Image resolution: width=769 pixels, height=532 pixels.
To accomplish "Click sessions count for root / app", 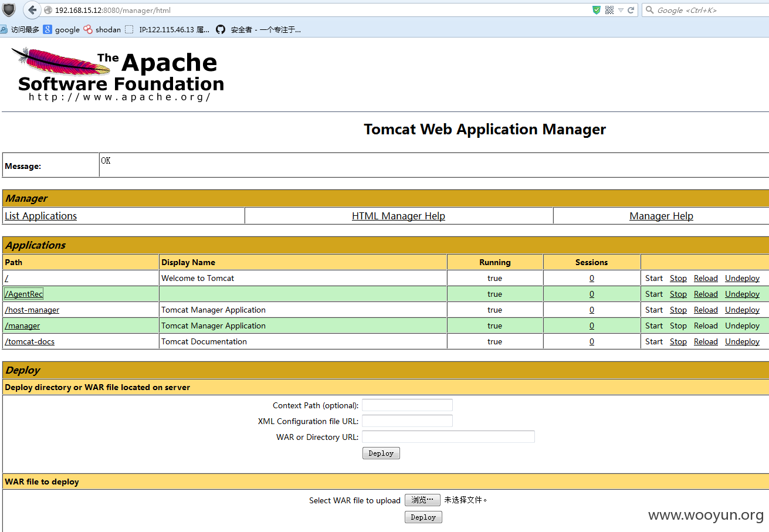I will pyautogui.click(x=592, y=278).
